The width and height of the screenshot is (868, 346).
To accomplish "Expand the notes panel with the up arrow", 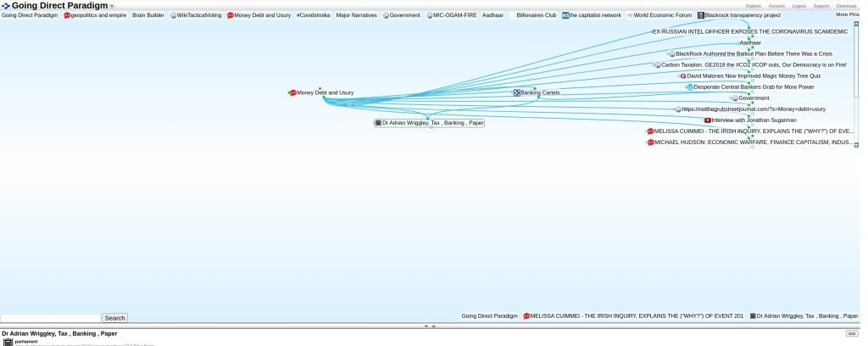I will [433, 326].
